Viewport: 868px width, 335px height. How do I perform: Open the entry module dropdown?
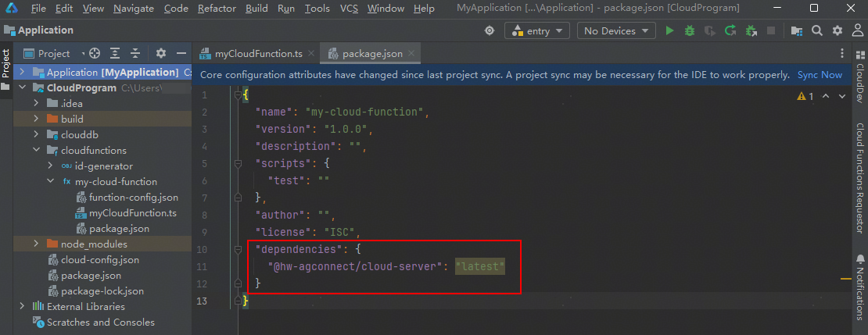tap(539, 31)
